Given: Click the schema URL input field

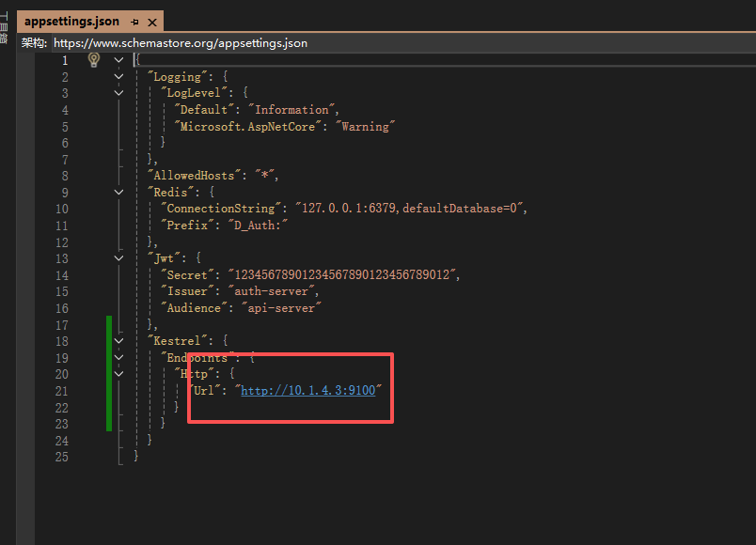Looking at the screenshot, I should [404, 43].
